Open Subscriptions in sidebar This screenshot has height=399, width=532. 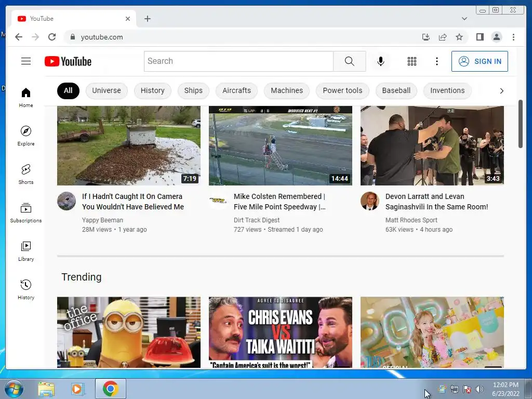coord(26,212)
